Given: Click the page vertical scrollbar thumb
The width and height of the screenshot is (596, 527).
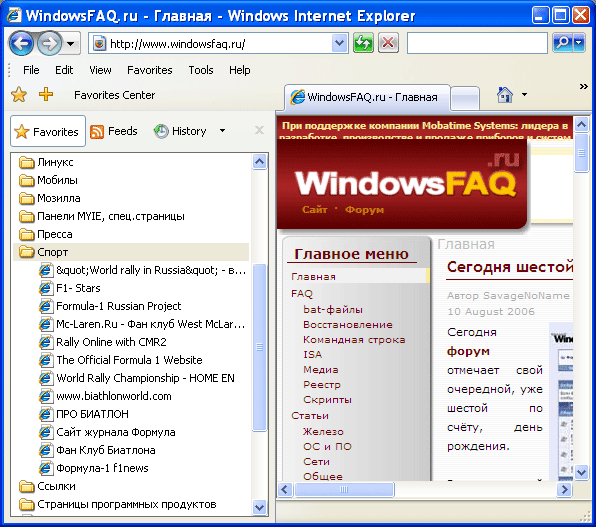Looking at the screenshot, I should coord(581,153).
